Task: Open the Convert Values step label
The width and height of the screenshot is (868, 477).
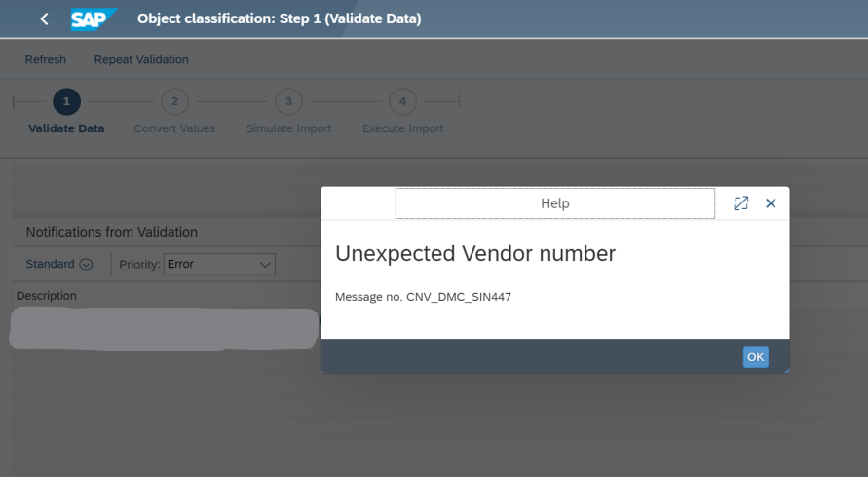Action: click(x=174, y=128)
